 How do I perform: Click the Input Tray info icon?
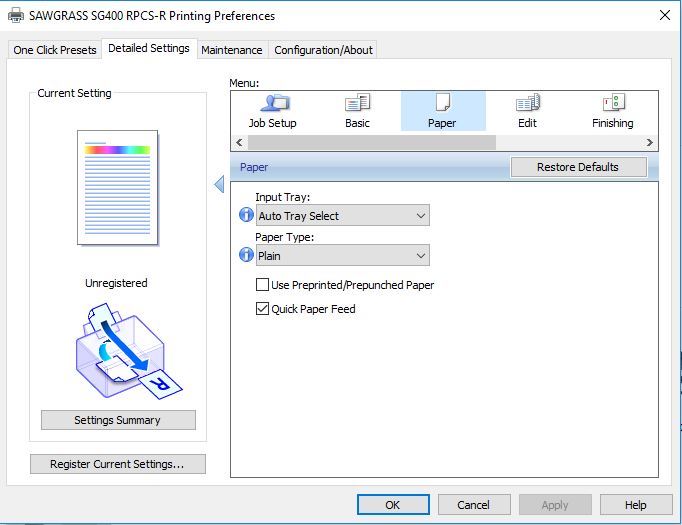click(x=246, y=214)
